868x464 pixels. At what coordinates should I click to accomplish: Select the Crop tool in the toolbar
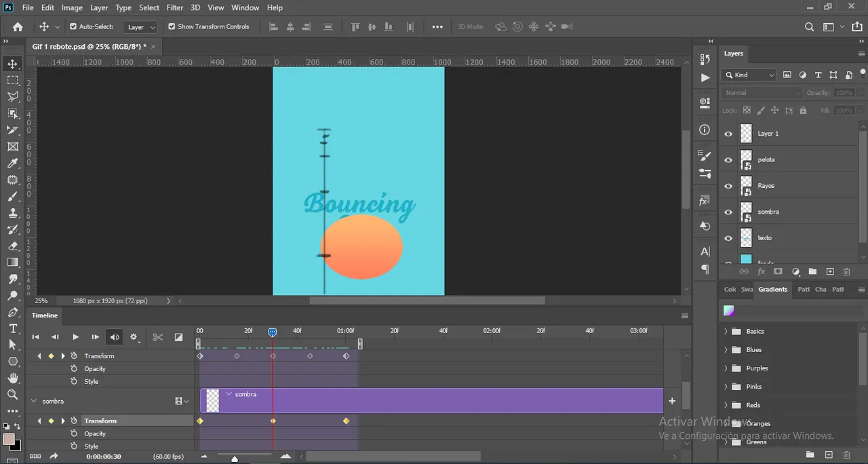click(13, 130)
